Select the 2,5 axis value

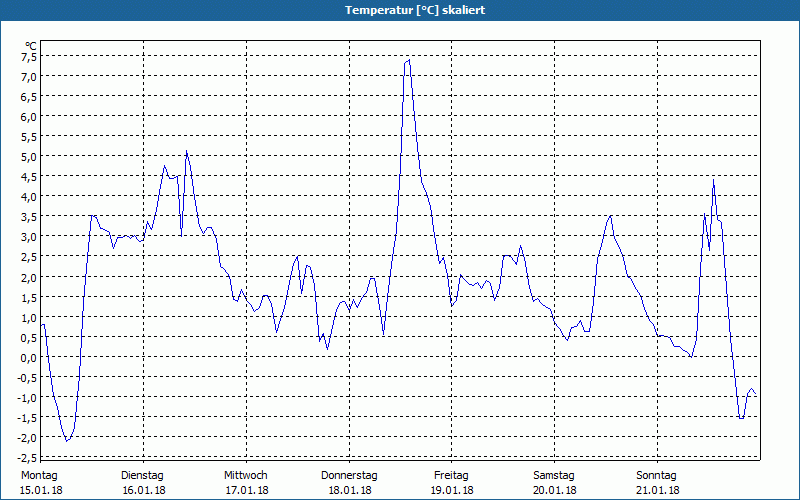point(29,257)
